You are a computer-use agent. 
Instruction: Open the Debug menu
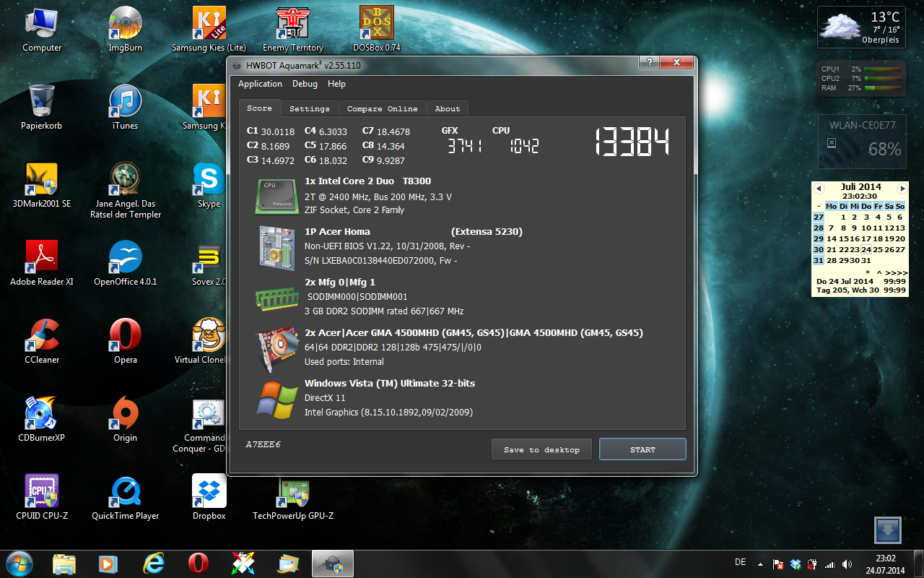click(305, 84)
